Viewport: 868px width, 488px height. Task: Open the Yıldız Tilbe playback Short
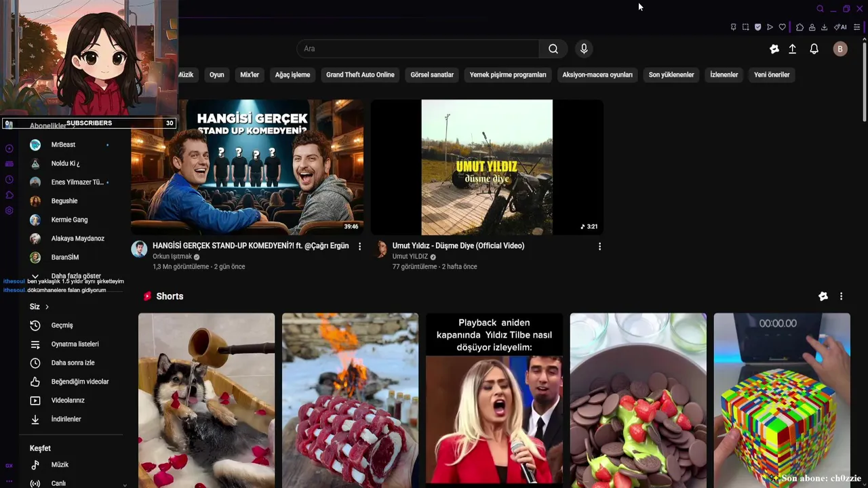point(494,400)
